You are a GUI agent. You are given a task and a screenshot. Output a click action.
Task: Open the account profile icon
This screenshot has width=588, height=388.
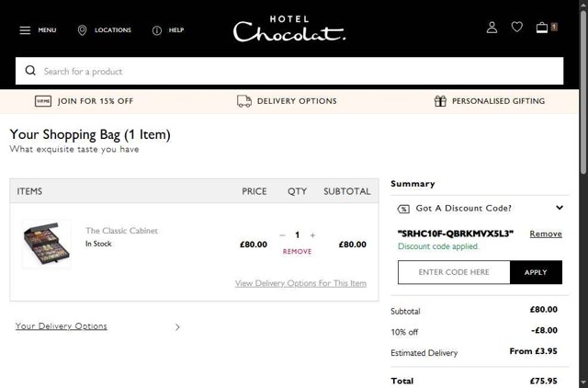click(x=492, y=28)
